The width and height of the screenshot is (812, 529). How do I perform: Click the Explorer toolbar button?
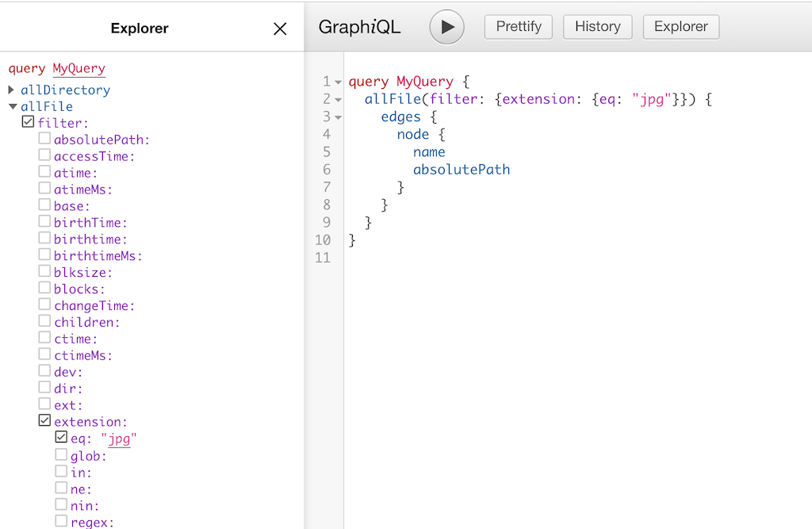tap(680, 26)
